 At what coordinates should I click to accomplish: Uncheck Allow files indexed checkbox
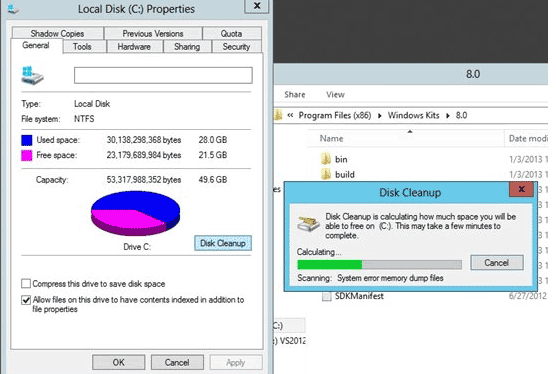26,300
